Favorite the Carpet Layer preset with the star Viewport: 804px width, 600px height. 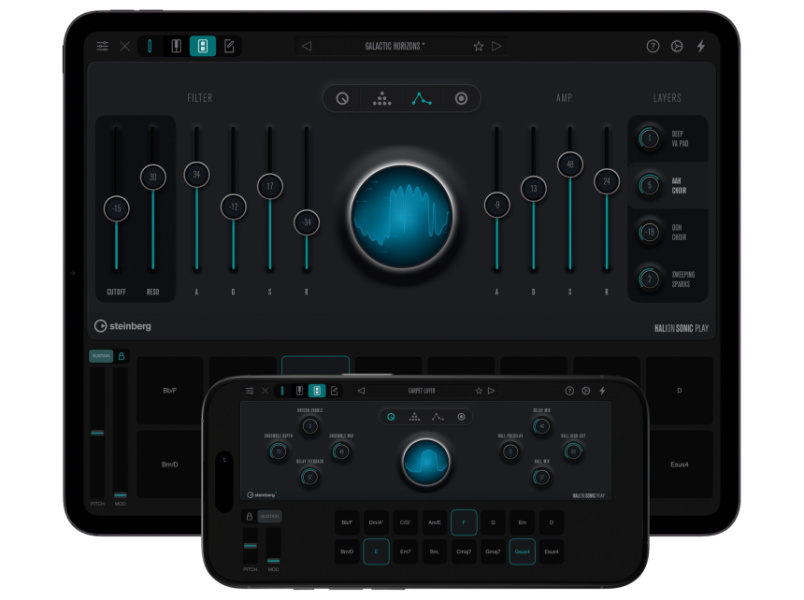[479, 391]
